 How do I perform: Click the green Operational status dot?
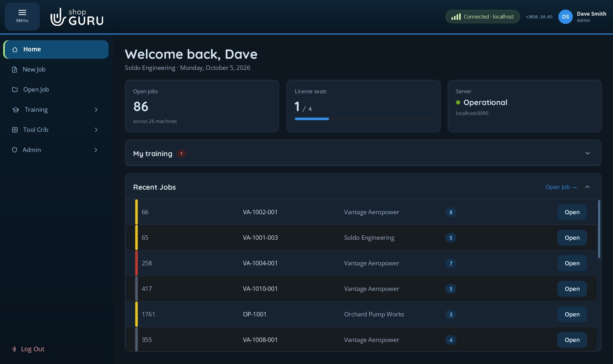(458, 102)
